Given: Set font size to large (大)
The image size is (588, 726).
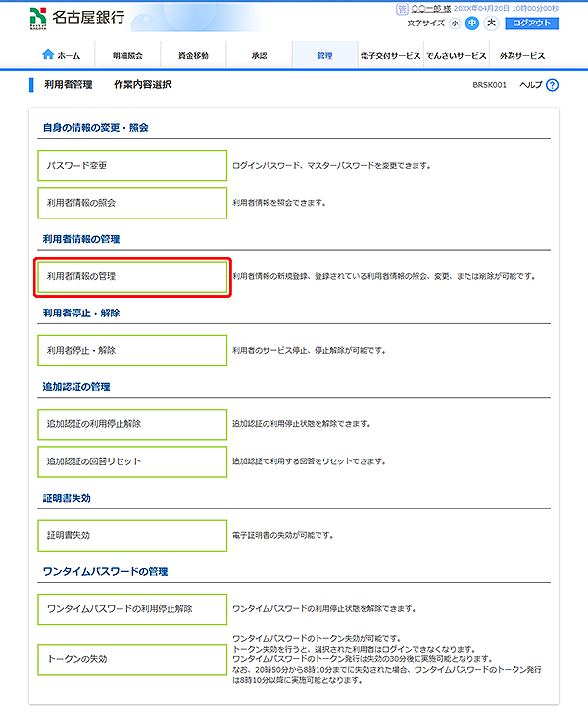Looking at the screenshot, I should point(491,23).
